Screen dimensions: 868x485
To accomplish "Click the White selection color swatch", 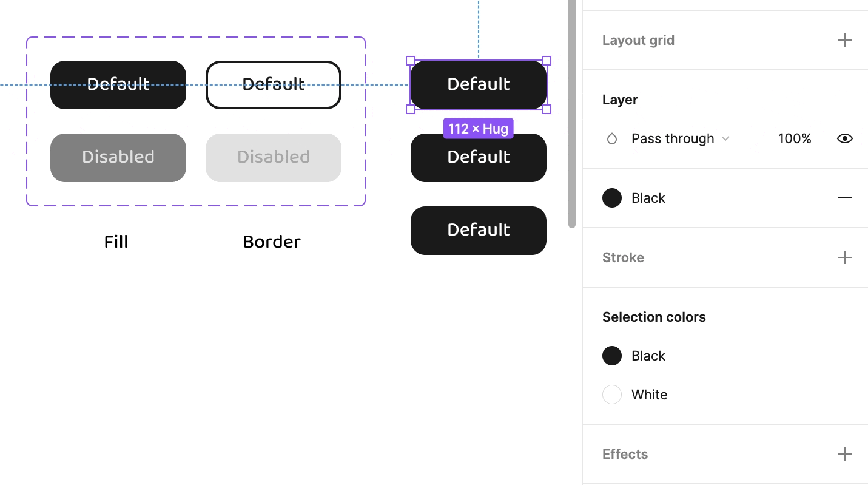I will click(612, 395).
